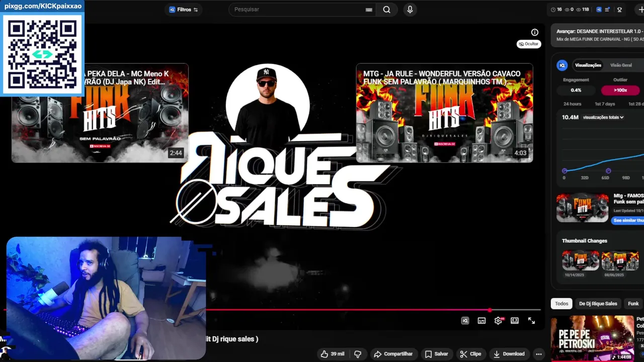The height and width of the screenshot is (362, 644).
Task: Toggle theater mode button
Action: 515,321
